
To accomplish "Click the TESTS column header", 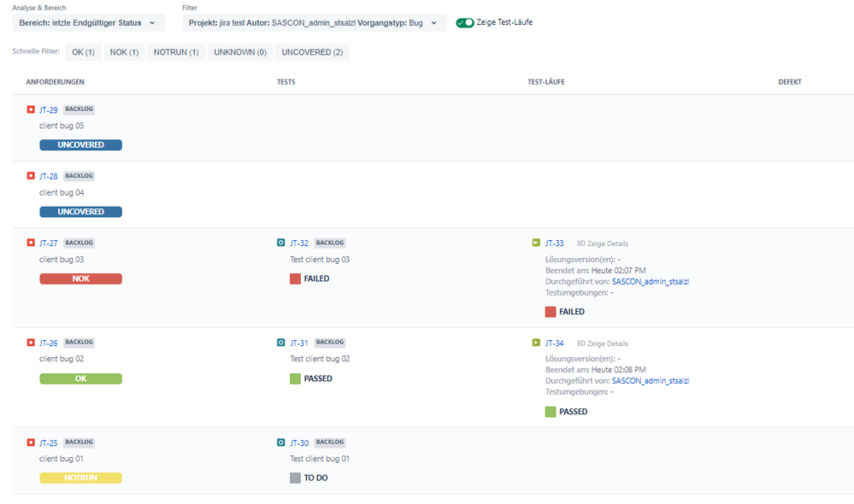I will [x=286, y=82].
